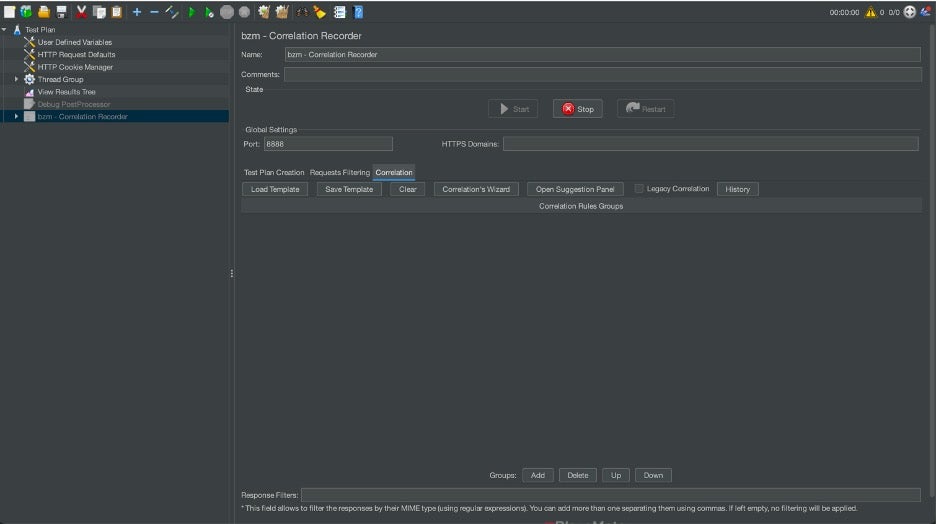This screenshot has width=936, height=524.
Task: Click the round remote engines icon
Action: (x=910, y=12)
